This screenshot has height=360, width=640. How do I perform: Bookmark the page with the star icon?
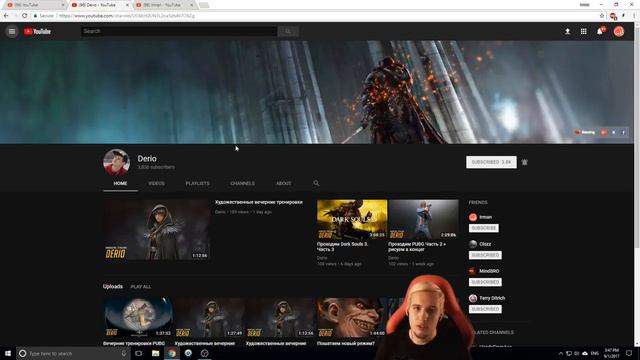click(602, 16)
